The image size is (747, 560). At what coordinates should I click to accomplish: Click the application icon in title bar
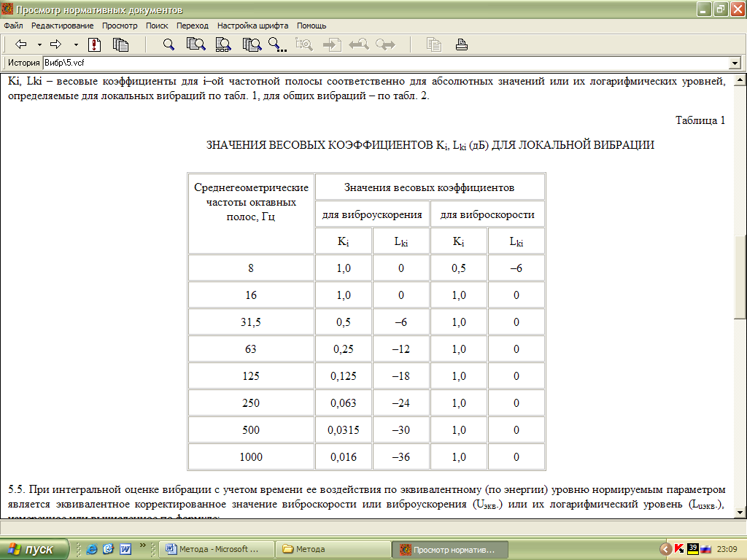pyautogui.click(x=7, y=9)
